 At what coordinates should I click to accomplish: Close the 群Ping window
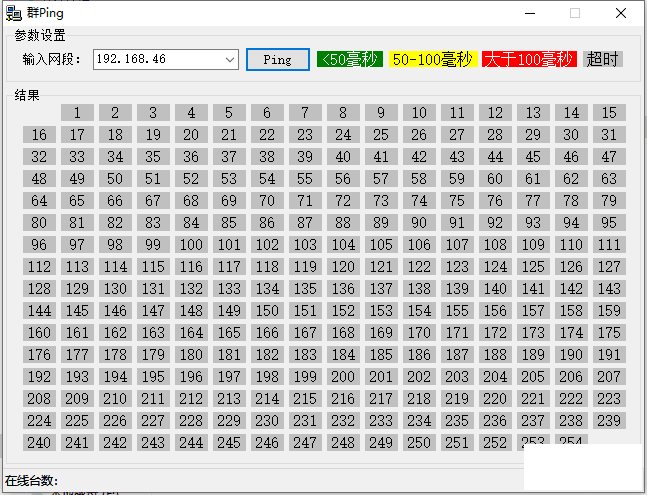click(621, 13)
